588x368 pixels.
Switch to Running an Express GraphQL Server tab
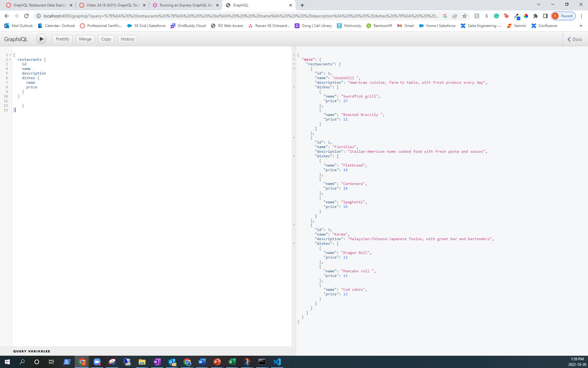186,5
